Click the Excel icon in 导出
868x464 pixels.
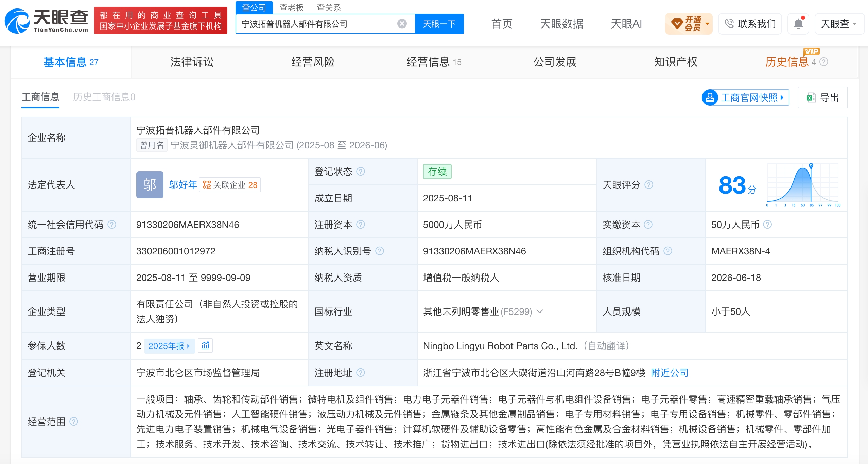pyautogui.click(x=811, y=98)
